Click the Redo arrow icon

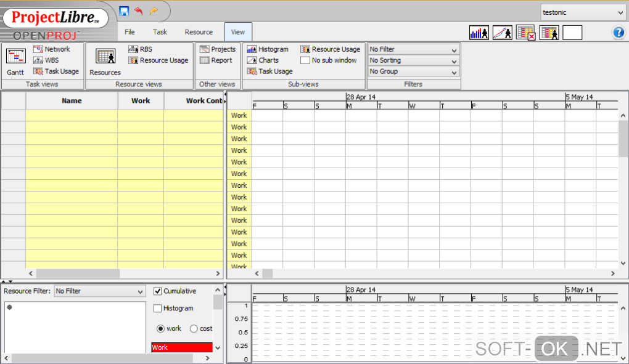pyautogui.click(x=154, y=11)
